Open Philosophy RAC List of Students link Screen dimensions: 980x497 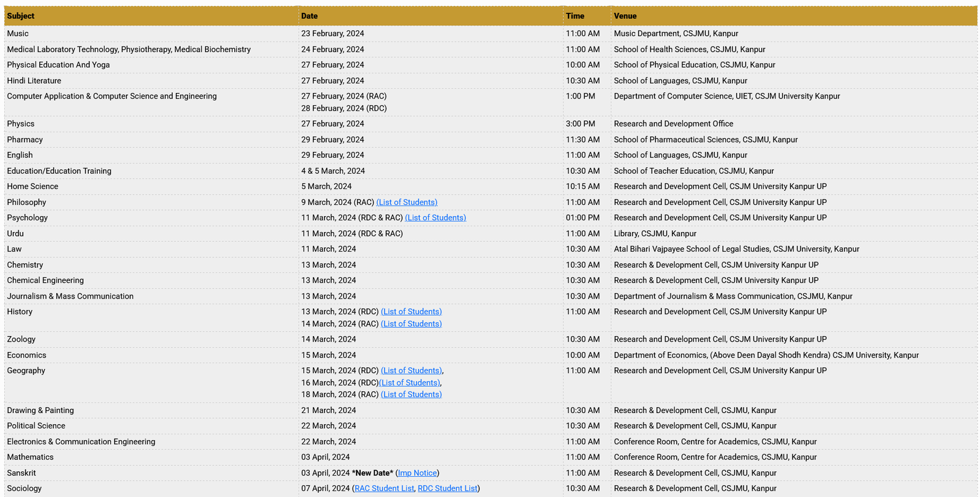click(x=407, y=202)
